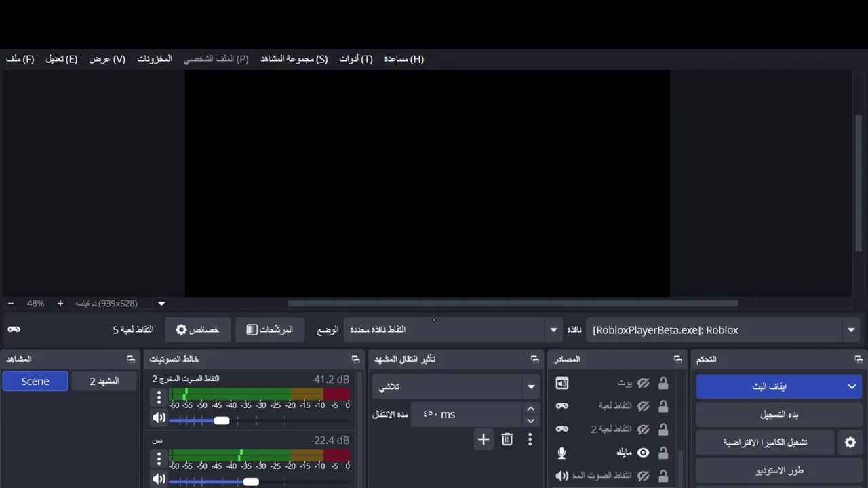Toggle lock on مايك source
Image resolution: width=868 pixels, height=488 pixels.
(x=663, y=453)
